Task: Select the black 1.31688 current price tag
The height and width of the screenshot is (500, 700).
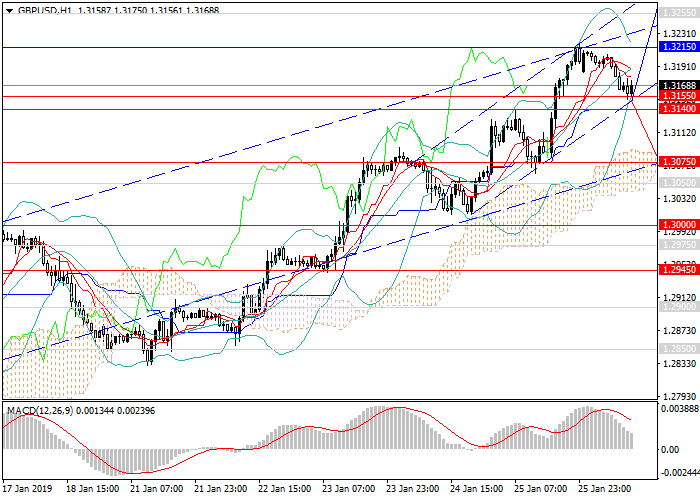Action: tap(677, 85)
